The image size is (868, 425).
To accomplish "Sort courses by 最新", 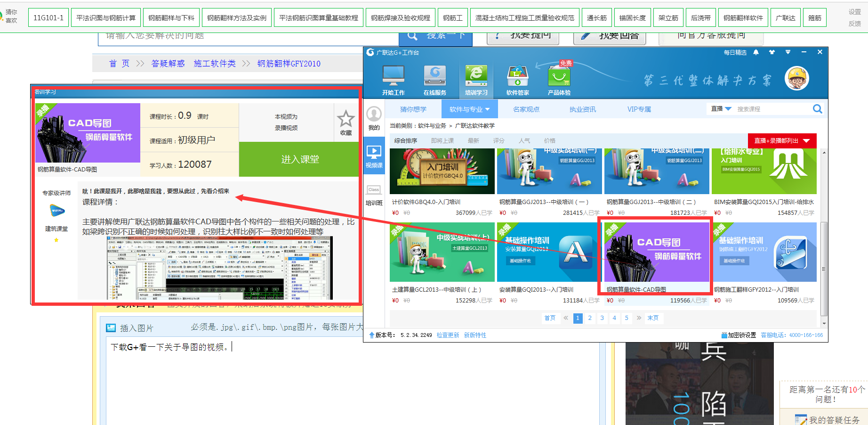I will pos(474,141).
